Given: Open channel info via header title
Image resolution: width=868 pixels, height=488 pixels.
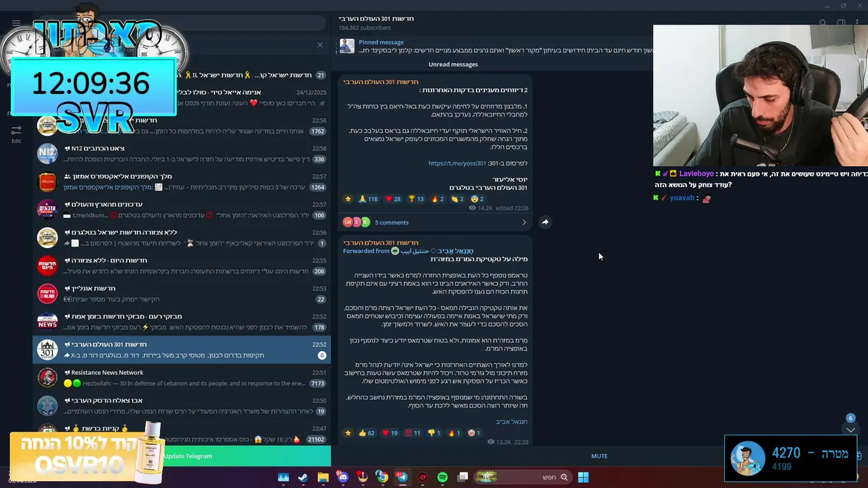Looking at the screenshot, I should [x=376, y=18].
